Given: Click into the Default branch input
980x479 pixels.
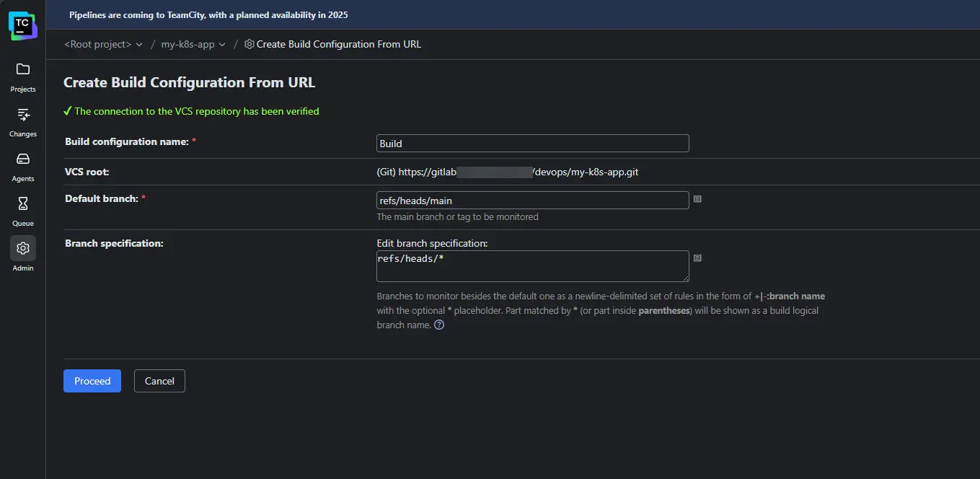Looking at the screenshot, I should pos(532,200).
